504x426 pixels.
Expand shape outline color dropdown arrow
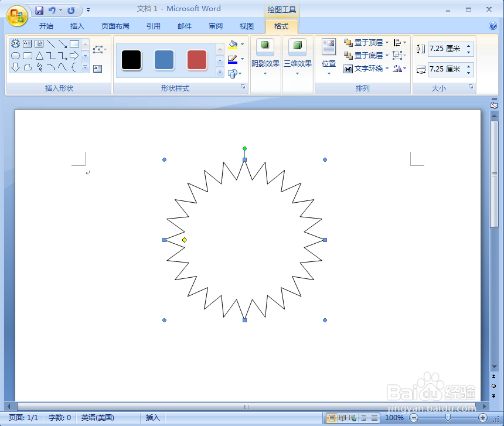point(243,59)
